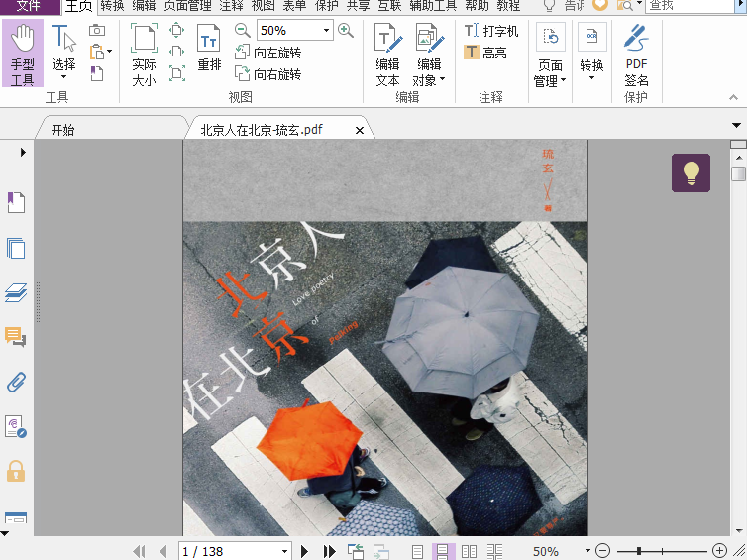This screenshot has width=747, height=560.
Task: Open the Clipboard paste icon
Action: tap(98, 51)
